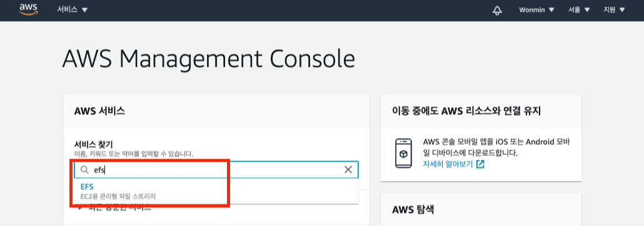Open the notifications bell icon
This screenshot has height=226, width=644.
click(x=497, y=10)
